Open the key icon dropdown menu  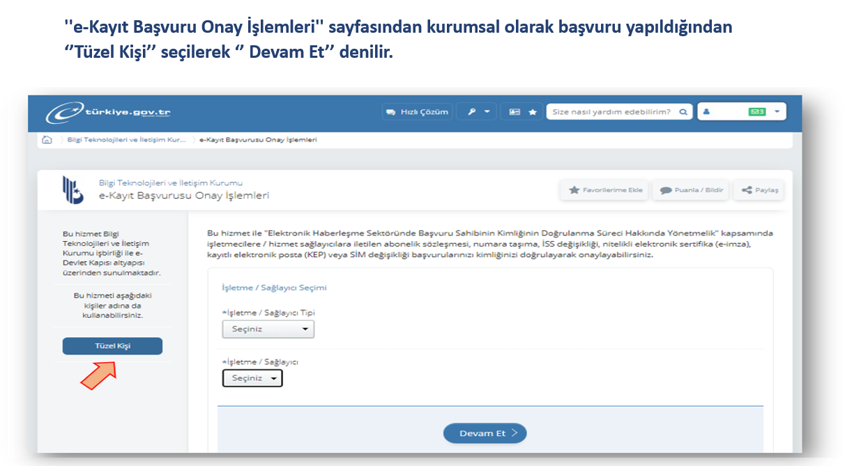[x=476, y=112]
